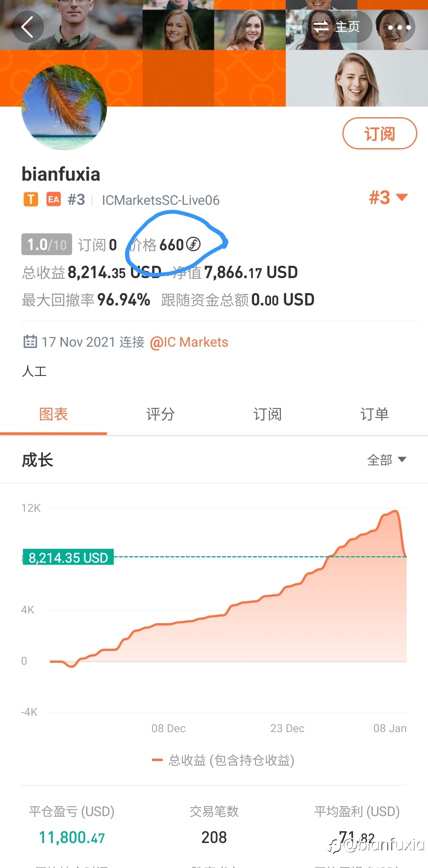This screenshot has height=868, width=428.
Task: Tap the calendar icon beside 17 Nov 2021
Action: click(30, 341)
